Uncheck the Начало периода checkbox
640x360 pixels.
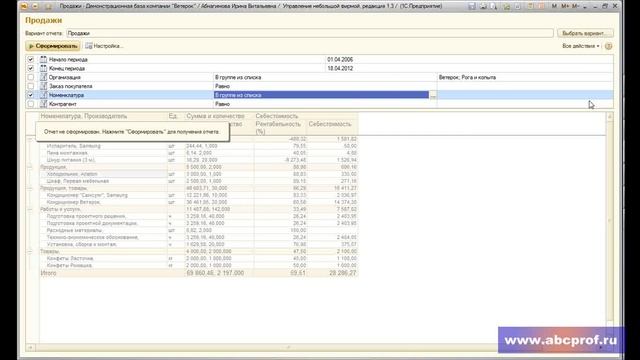(x=31, y=59)
